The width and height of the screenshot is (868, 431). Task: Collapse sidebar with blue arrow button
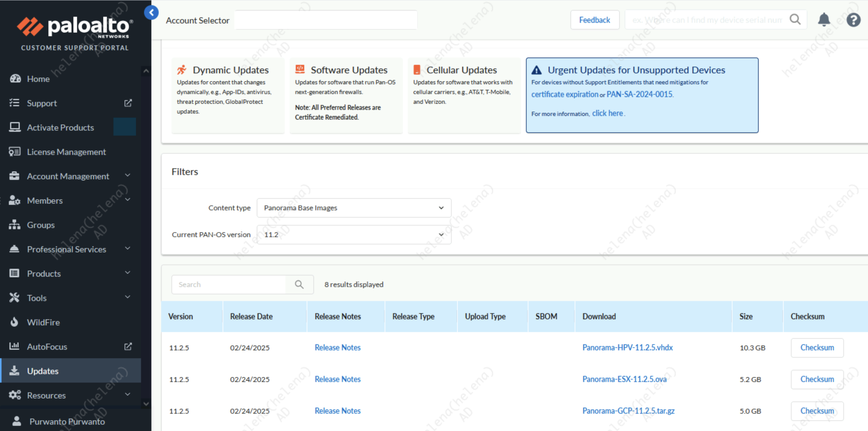(x=151, y=13)
